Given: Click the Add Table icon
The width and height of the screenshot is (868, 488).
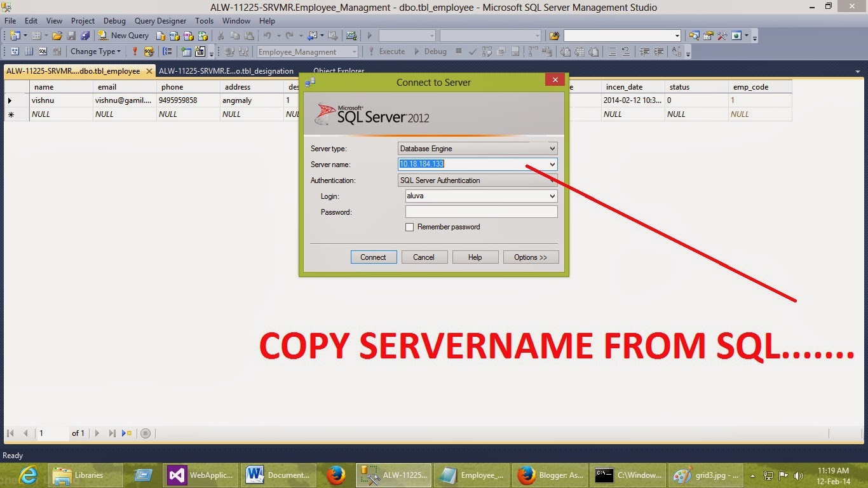Looking at the screenshot, I should click(186, 51).
